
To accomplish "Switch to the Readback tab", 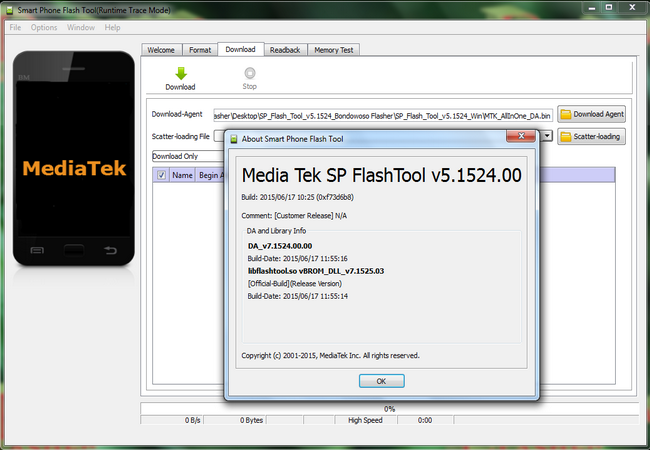I will tap(285, 50).
